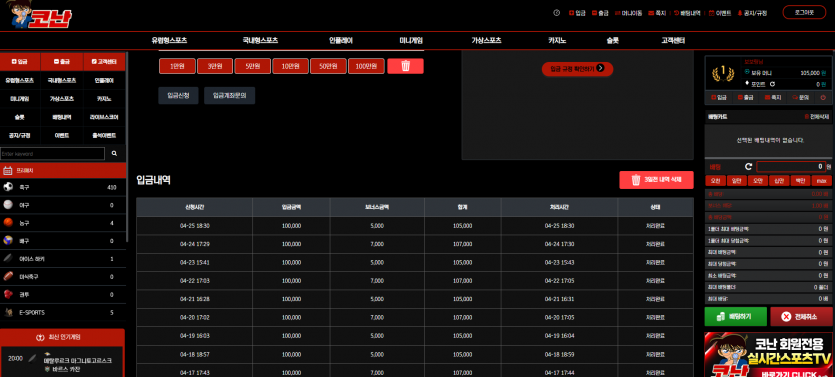Click the 입금신청 button
835x377 pixels.
[x=178, y=95]
